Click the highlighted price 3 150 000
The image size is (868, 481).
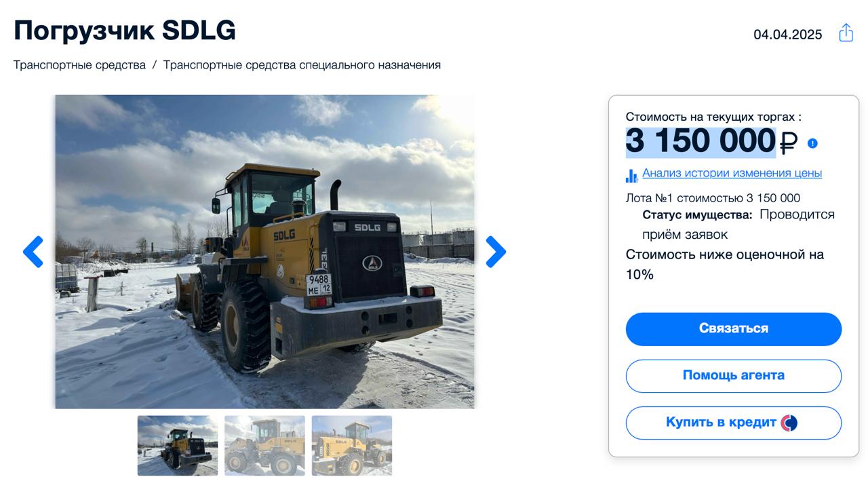click(x=701, y=142)
